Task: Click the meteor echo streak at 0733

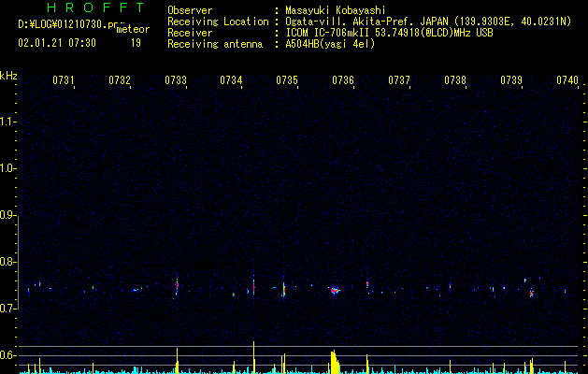Action: coord(177,287)
